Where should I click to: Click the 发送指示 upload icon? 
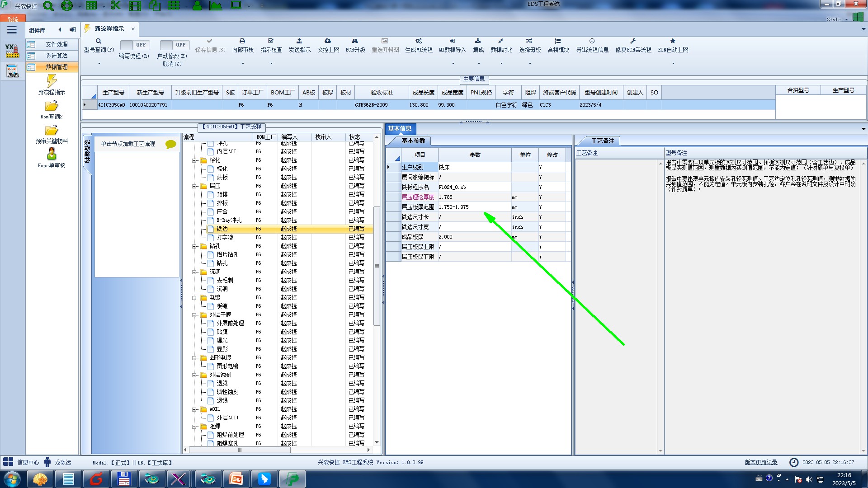(x=299, y=41)
